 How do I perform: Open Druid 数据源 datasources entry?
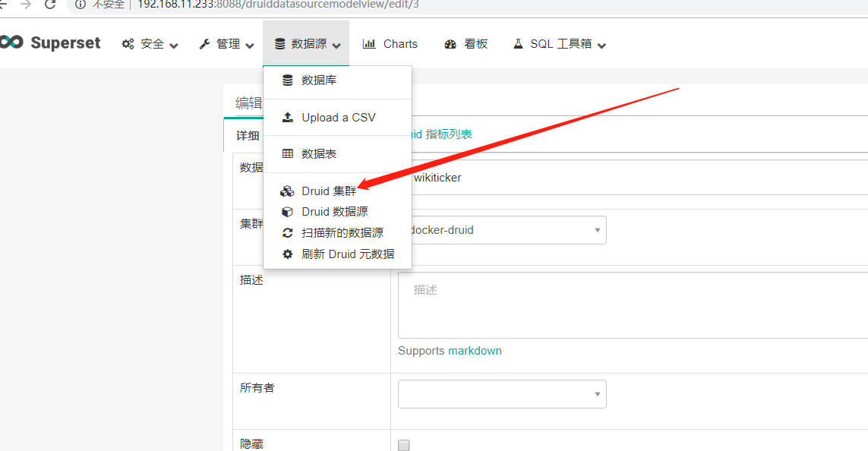coord(338,211)
